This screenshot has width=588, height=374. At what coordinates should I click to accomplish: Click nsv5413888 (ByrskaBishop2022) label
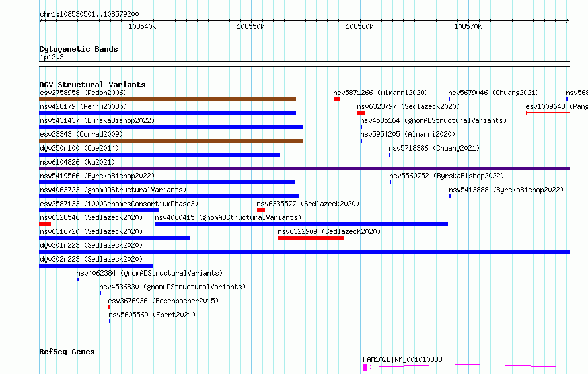point(506,190)
